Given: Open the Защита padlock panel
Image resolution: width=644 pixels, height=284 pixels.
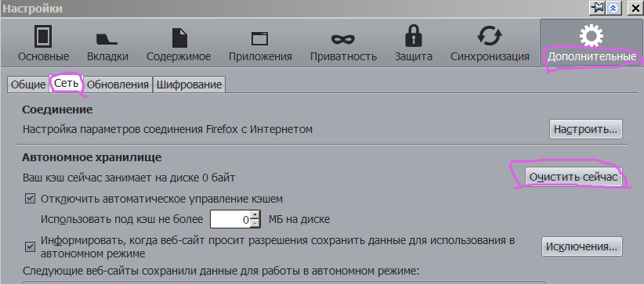Looking at the screenshot, I should point(413,44).
